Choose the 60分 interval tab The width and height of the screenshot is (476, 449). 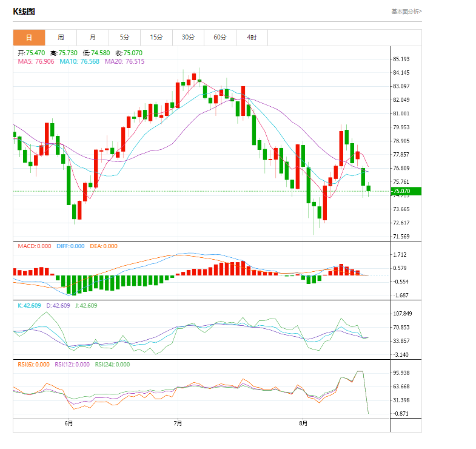tap(220, 38)
